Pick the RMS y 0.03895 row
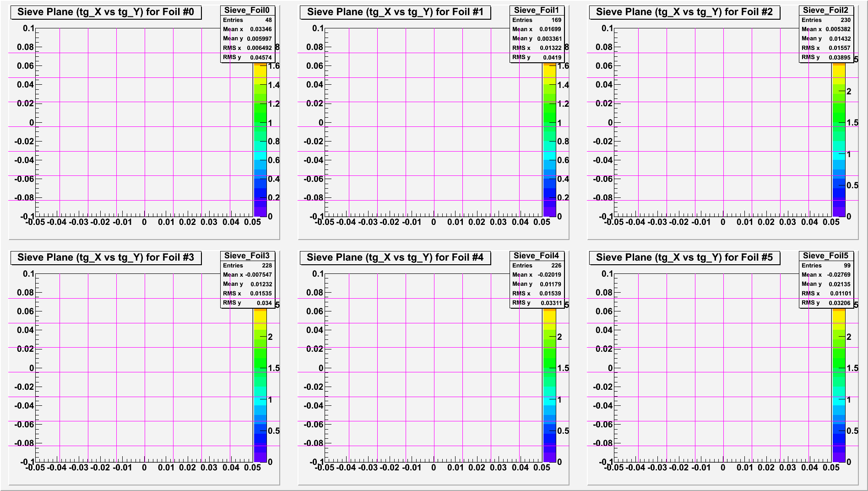The height and width of the screenshot is (491, 868). (826, 57)
